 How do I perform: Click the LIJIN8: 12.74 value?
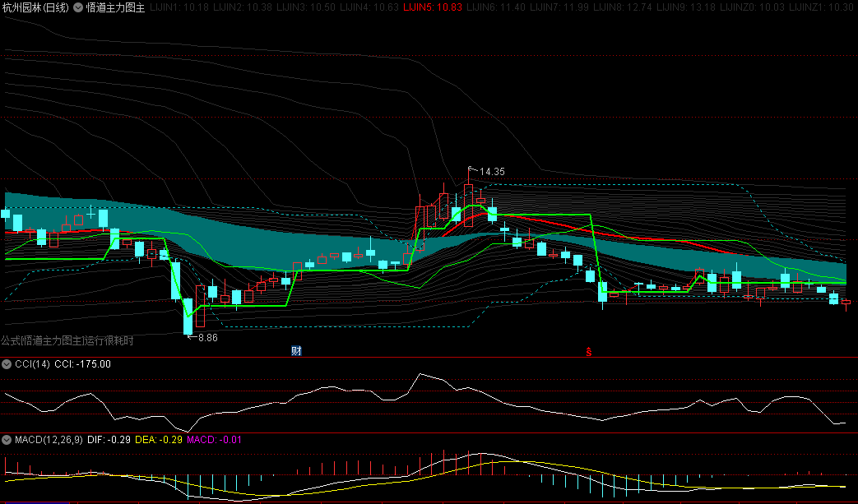(623, 7)
